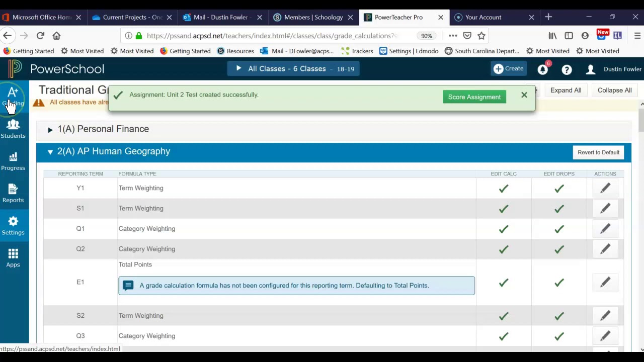This screenshot has width=644, height=362.
Task: Open the Resources bookmark
Action: (235, 51)
